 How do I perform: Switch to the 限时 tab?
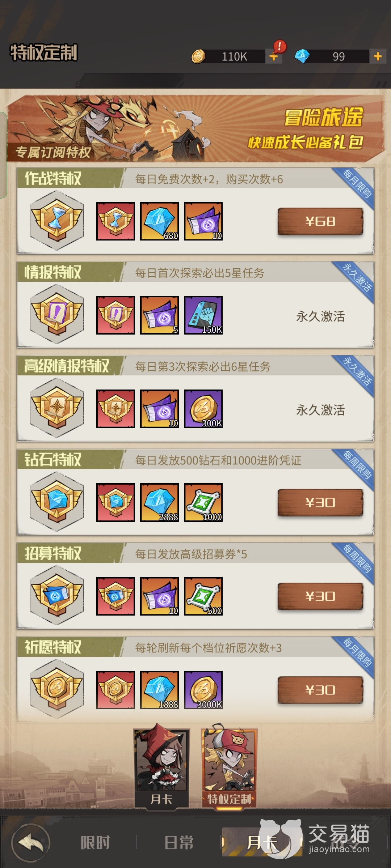point(95,843)
